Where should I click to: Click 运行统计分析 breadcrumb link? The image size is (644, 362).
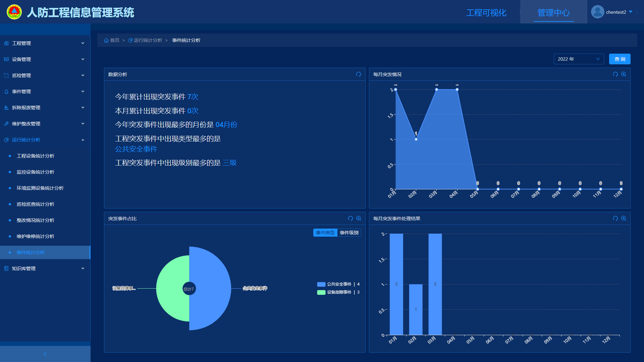point(148,41)
